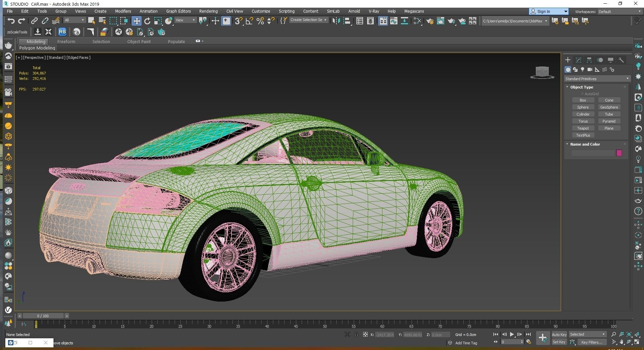
Task: Toggle 3D Snaps on or off
Action: click(x=238, y=21)
